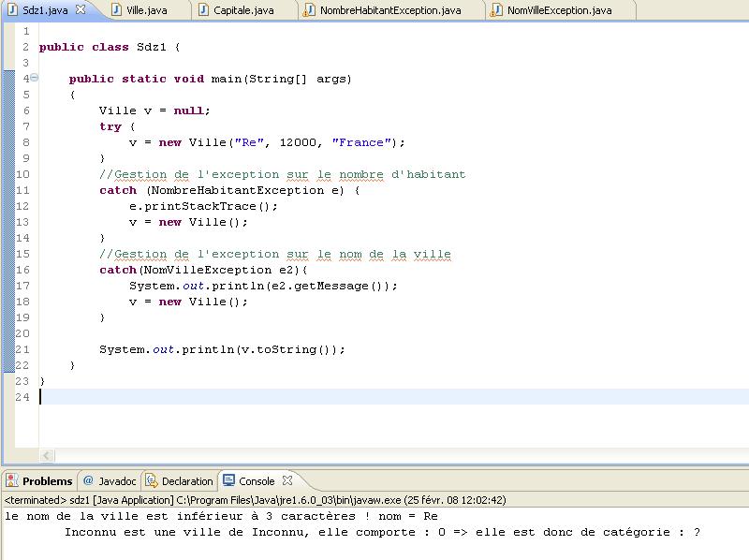
Task: Open the NombreHabitantException.java tab
Action: [390, 10]
